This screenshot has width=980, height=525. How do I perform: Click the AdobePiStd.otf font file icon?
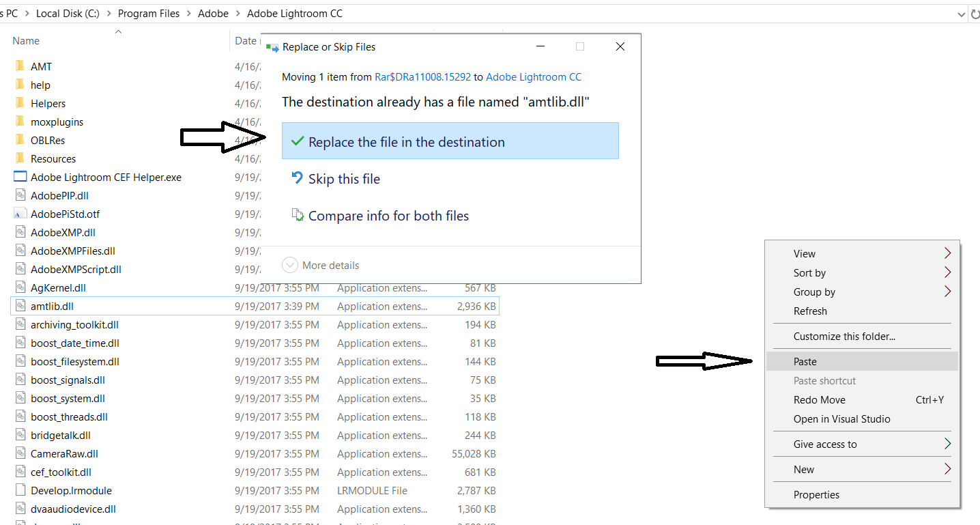pyautogui.click(x=20, y=214)
